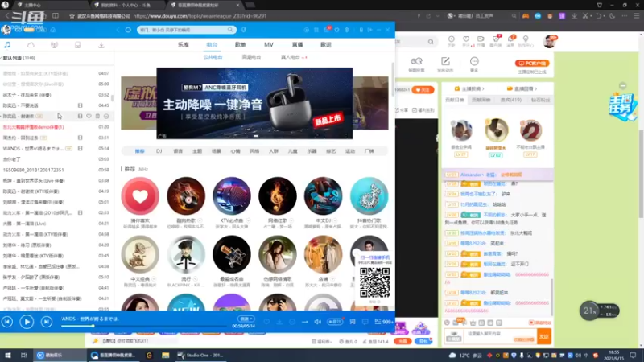Open local music note tab in Kugou sidebar
Screen dimensions: 644x362
point(7,45)
